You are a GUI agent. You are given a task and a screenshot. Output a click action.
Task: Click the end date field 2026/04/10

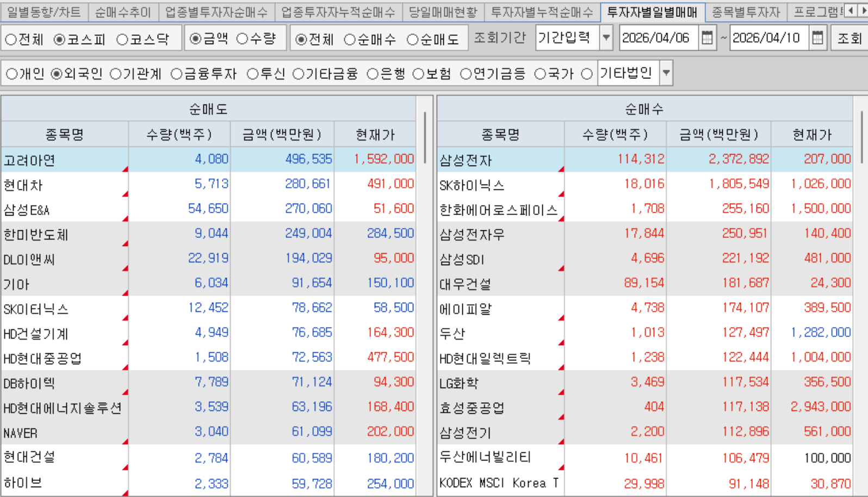769,38
